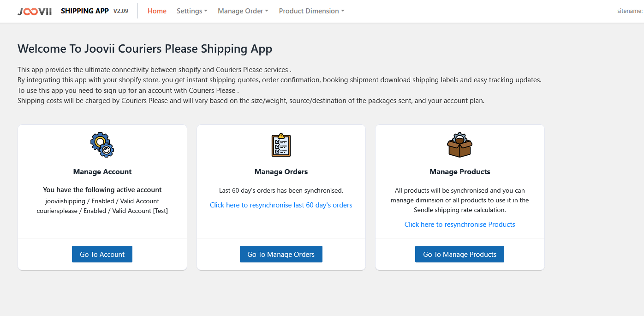Click the SHIPPING APP title text

coord(85,11)
